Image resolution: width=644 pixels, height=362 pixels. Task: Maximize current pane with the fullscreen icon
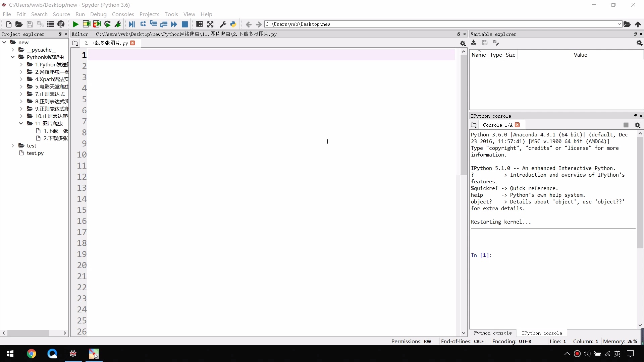click(210, 24)
